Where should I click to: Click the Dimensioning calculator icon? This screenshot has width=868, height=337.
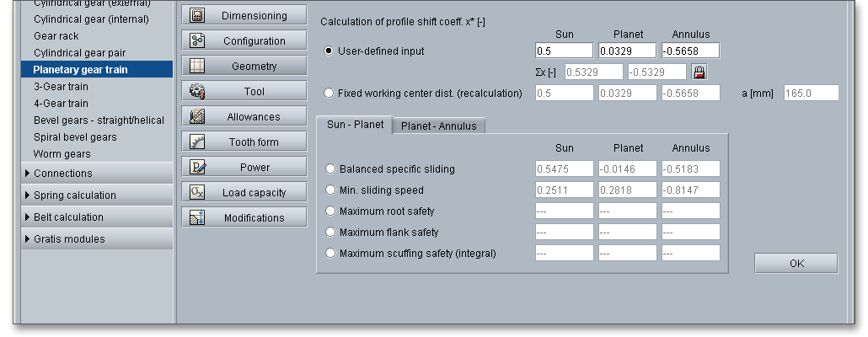click(198, 16)
